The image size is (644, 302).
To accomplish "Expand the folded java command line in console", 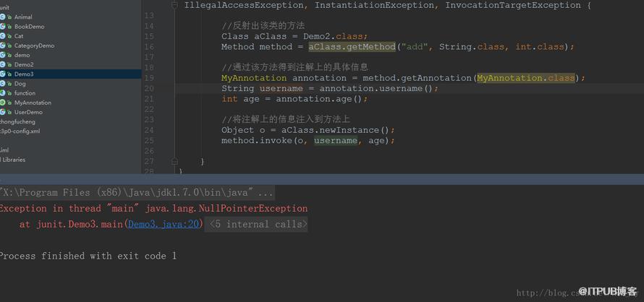I will click(x=136, y=192).
